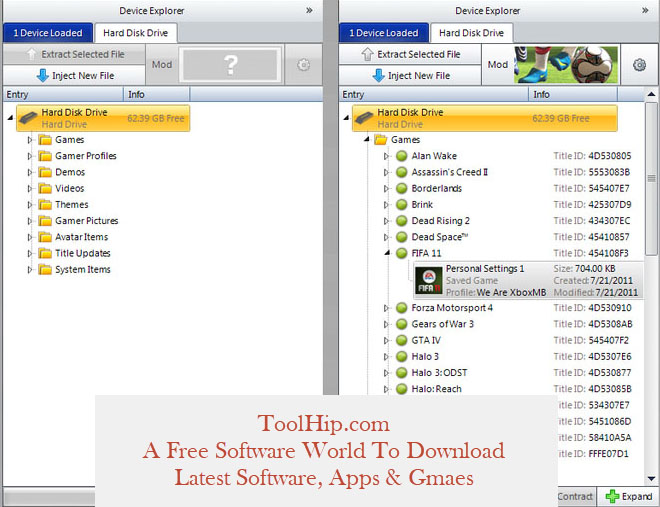Image resolution: width=660 pixels, height=507 pixels.
Task: Click Extract Selected File in right panel
Action: (x=410, y=54)
